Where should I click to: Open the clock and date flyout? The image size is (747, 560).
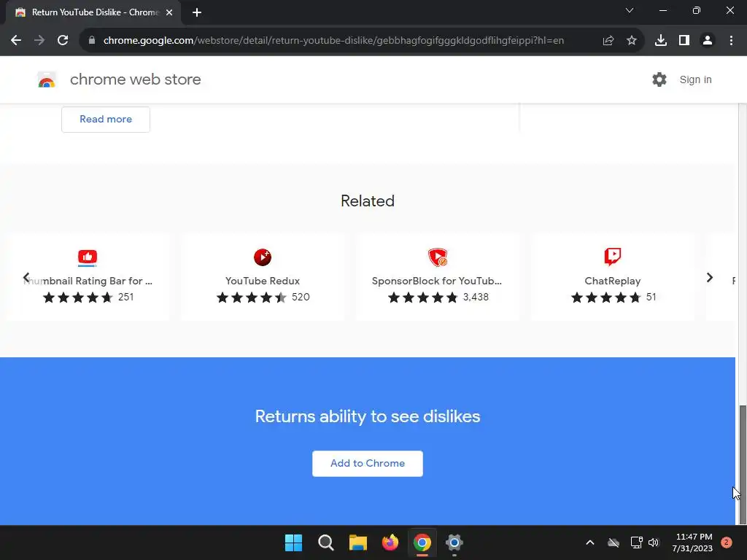pyautogui.click(x=694, y=542)
